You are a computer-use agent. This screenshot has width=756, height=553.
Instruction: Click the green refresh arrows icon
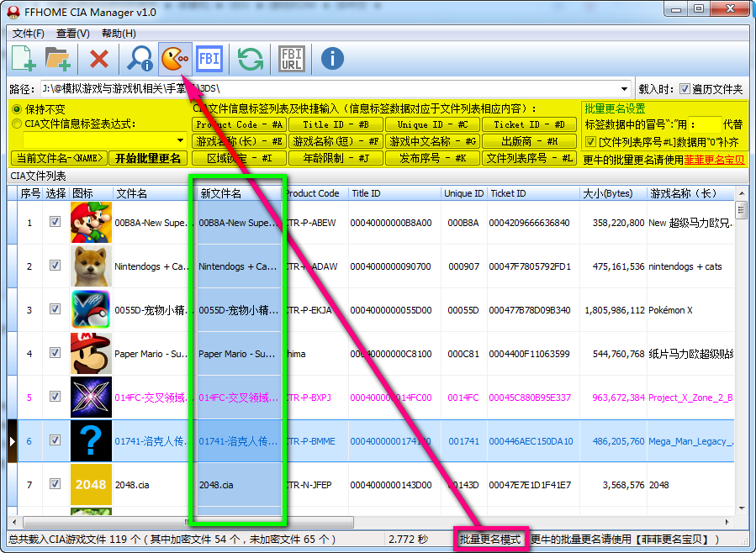(x=251, y=59)
